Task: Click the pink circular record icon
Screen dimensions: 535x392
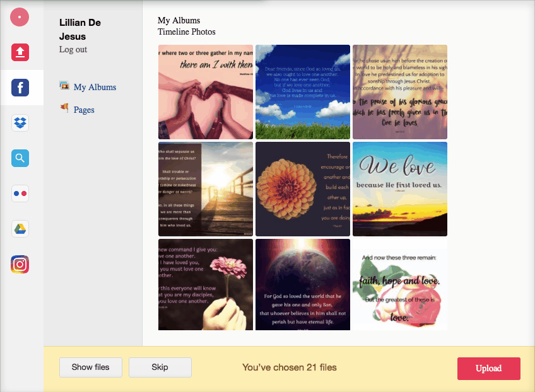Action: tap(20, 17)
